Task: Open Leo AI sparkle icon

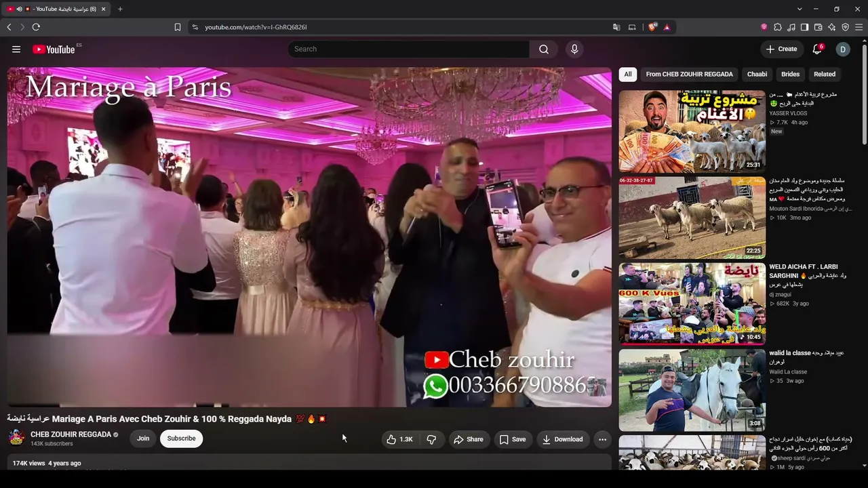Action: 832,27
